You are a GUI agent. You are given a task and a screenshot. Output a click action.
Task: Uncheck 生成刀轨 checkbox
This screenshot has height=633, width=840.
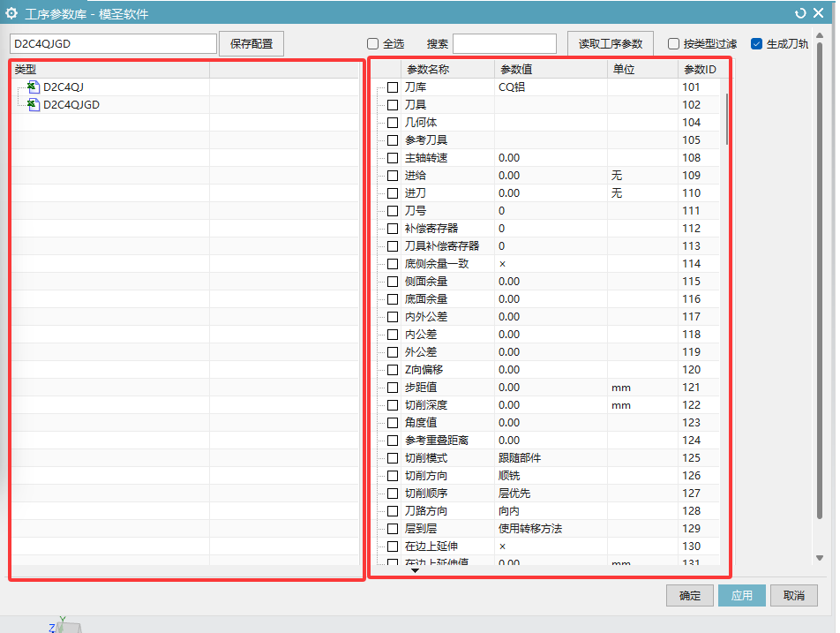click(x=756, y=44)
